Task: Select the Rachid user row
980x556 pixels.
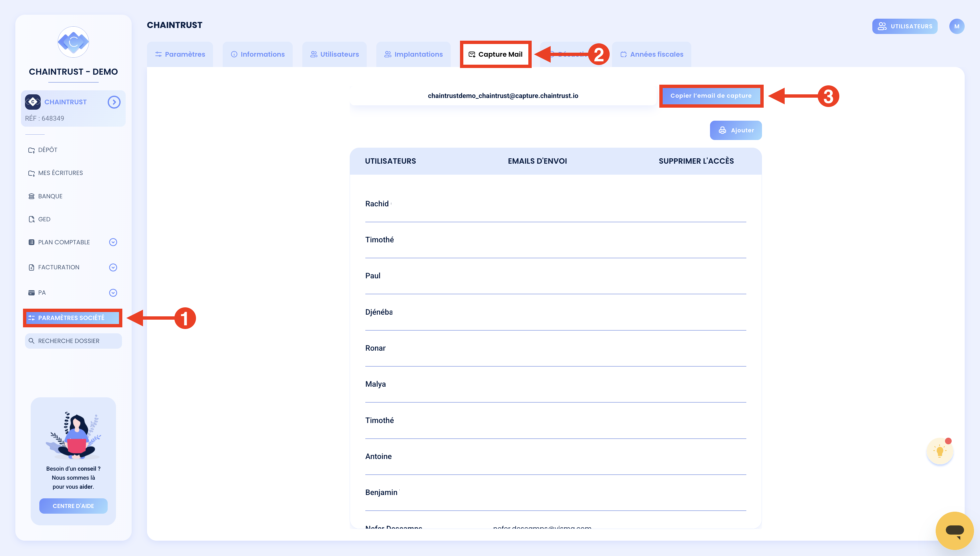Action: click(555, 204)
